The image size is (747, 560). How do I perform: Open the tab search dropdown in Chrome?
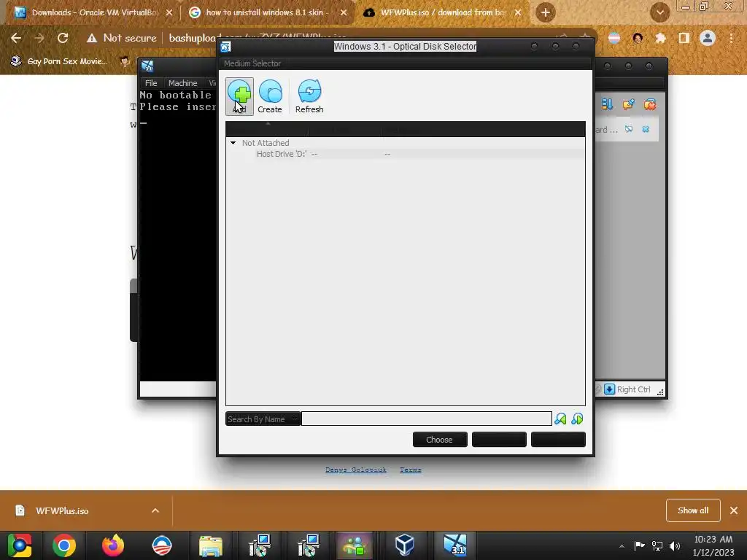point(659,12)
